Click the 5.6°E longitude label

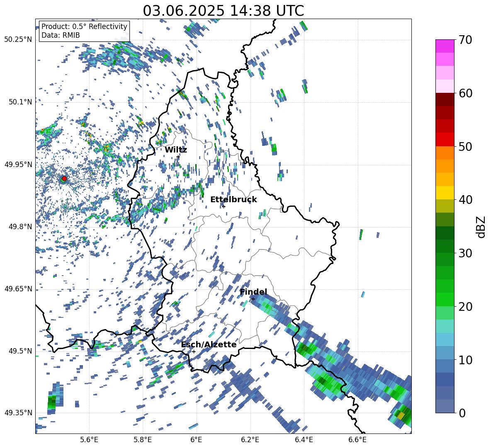point(89,440)
